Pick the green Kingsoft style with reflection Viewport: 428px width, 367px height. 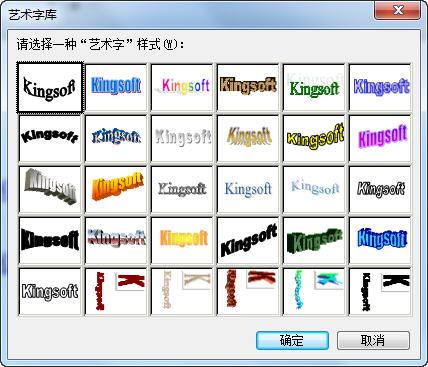[314, 87]
